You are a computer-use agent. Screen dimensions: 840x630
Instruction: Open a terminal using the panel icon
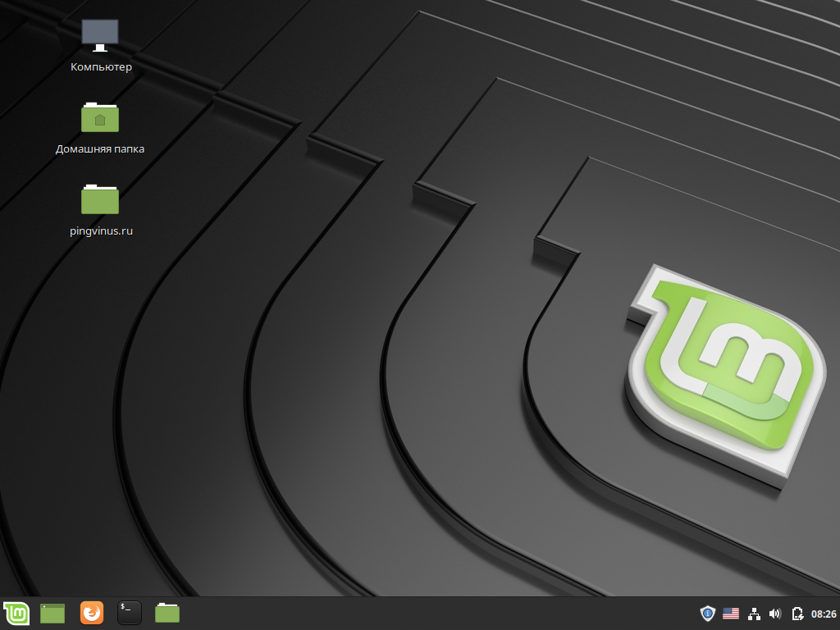(129, 613)
